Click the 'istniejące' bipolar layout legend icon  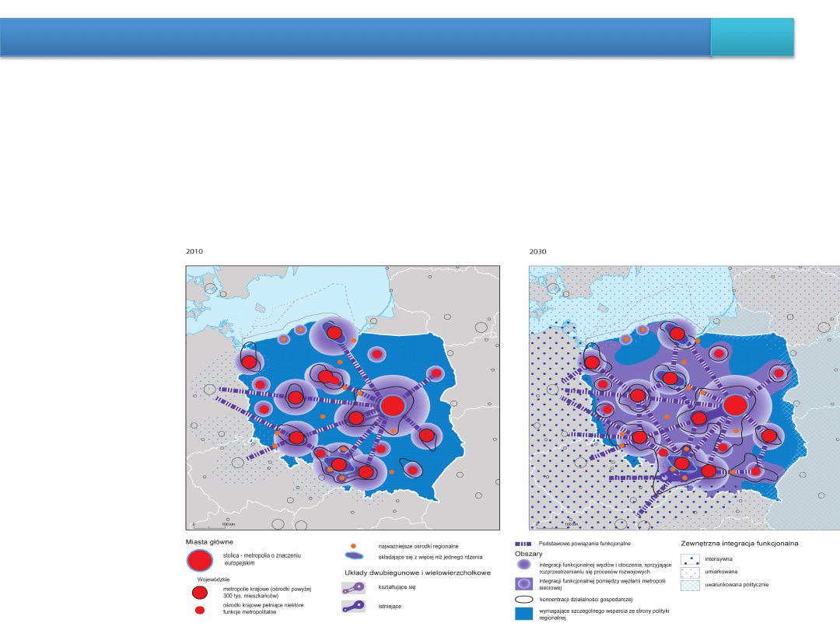point(353,605)
